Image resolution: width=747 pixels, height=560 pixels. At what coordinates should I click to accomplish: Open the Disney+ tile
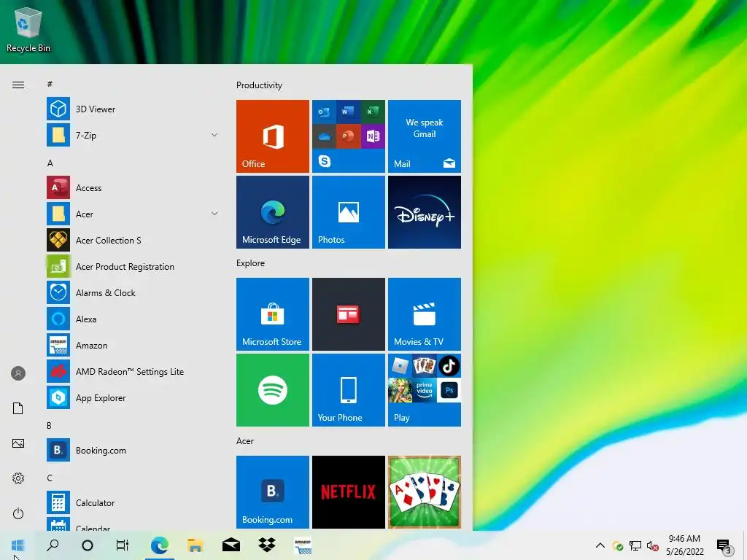[425, 212]
